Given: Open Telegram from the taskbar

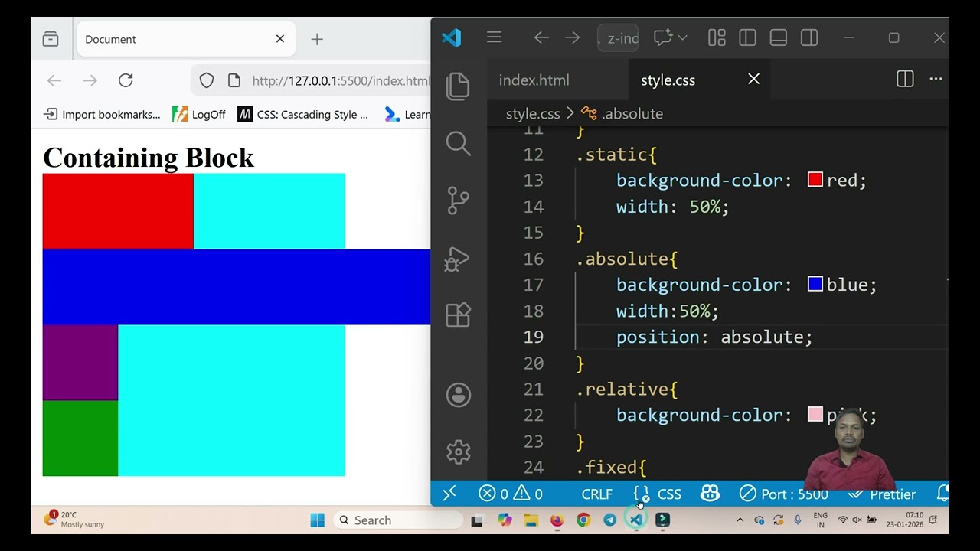Looking at the screenshot, I should pyautogui.click(x=609, y=520).
